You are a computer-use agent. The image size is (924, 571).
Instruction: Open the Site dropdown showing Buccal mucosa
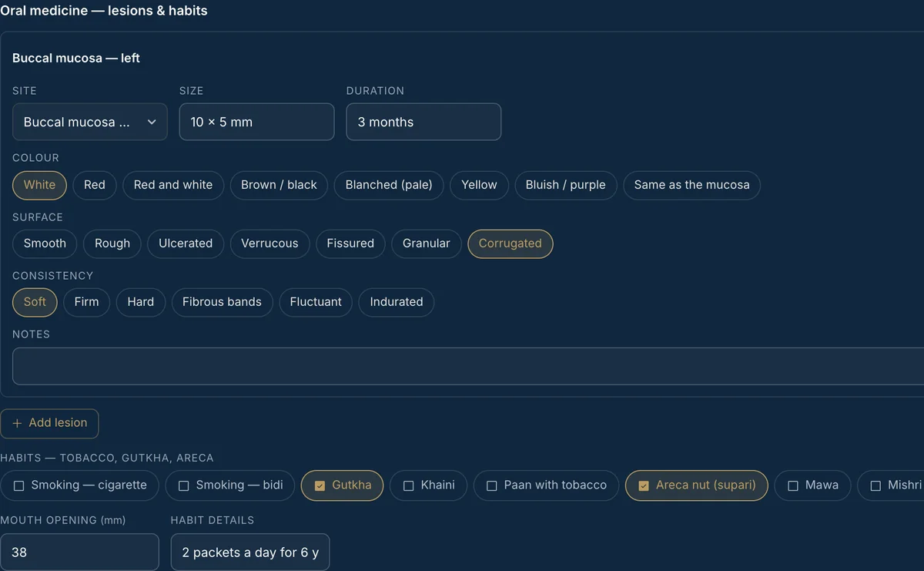coord(90,122)
